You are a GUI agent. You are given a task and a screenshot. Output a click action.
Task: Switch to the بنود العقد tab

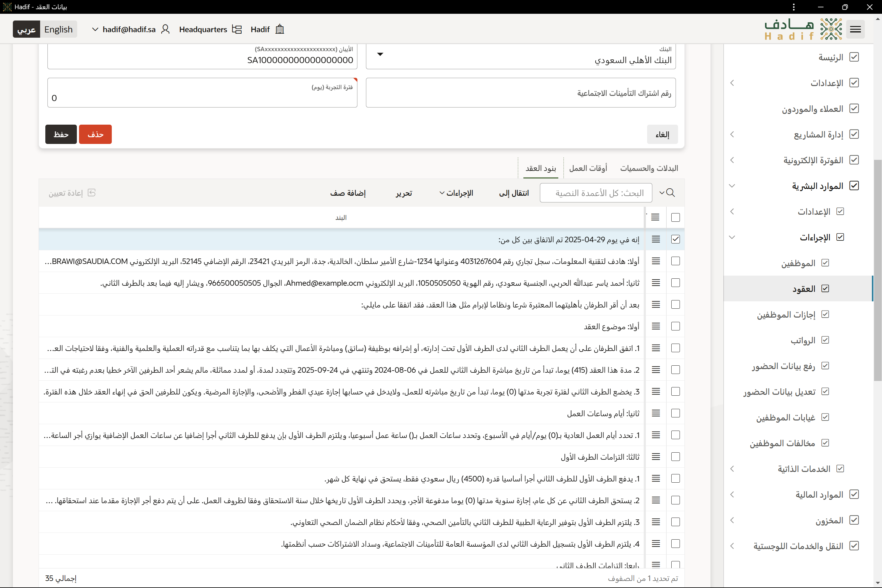[540, 168]
